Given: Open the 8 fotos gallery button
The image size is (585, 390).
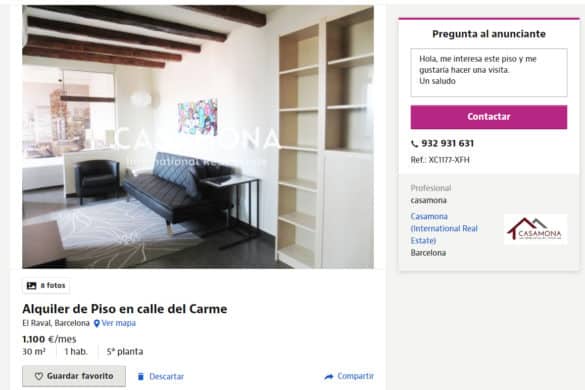Looking at the screenshot, I should pos(46,286).
